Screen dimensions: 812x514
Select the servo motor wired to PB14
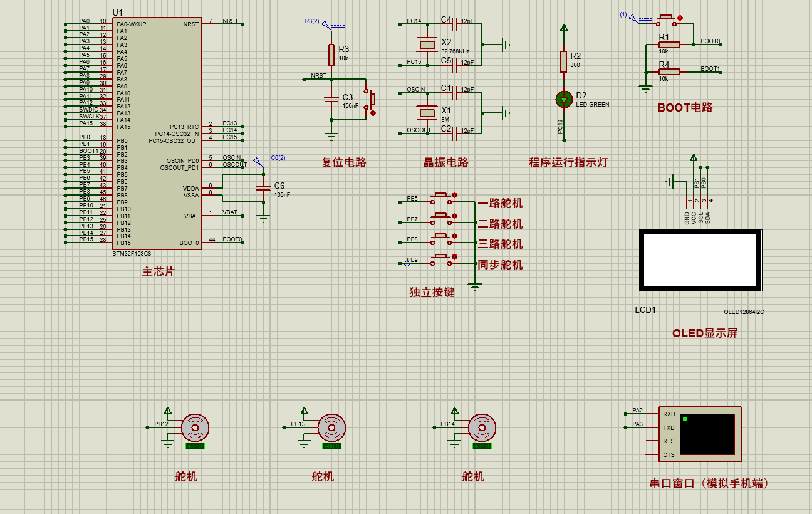tap(482, 429)
